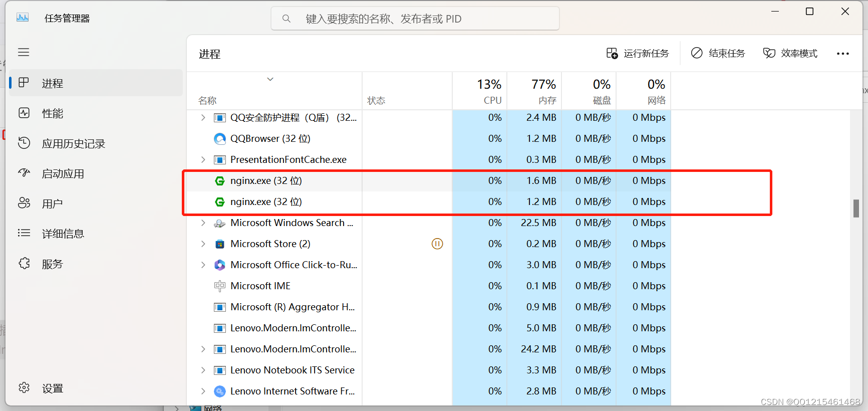868x411 pixels.
Task: Click the Services puzzle icon
Action: 24,263
